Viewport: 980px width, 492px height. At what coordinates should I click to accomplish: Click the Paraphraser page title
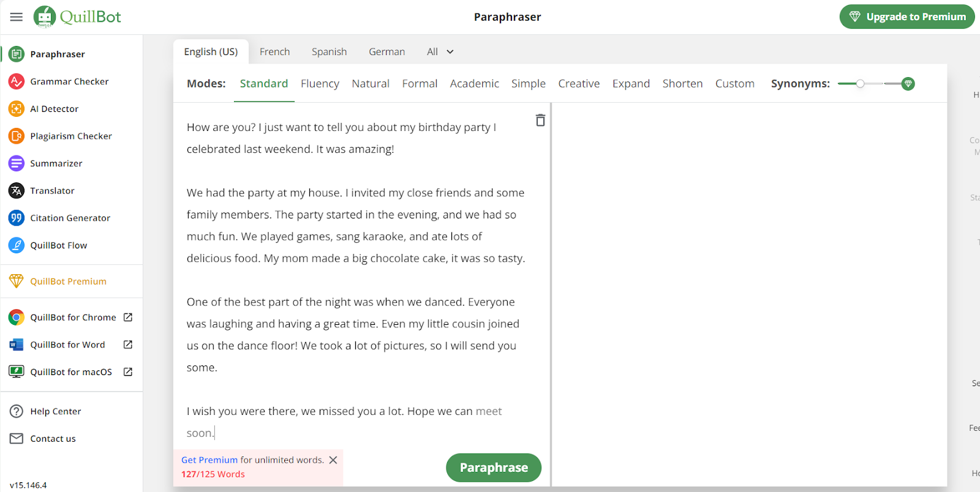(508, 17)
